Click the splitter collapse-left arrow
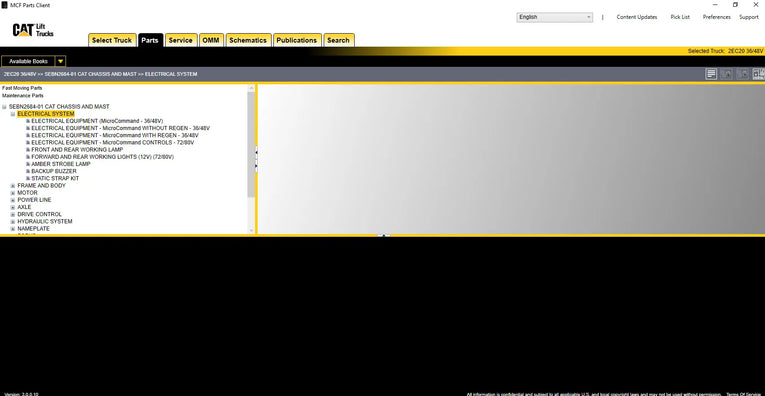 click(x=256, y=153)
